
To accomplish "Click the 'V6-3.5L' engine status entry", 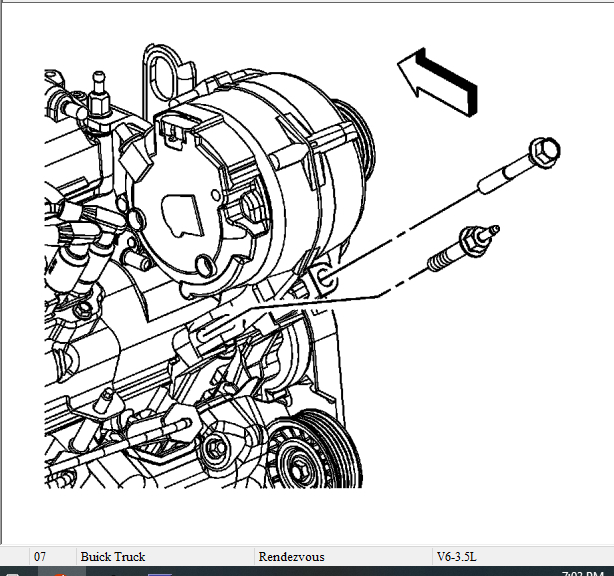I will [x=523, y=556].
